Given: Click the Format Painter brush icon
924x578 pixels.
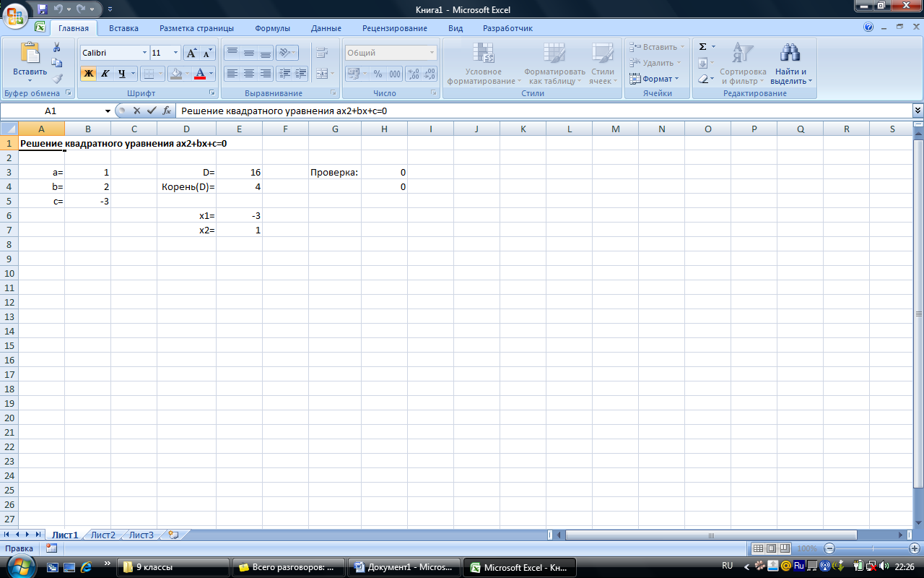Looking at the screenshot, I should click(57, 78).
